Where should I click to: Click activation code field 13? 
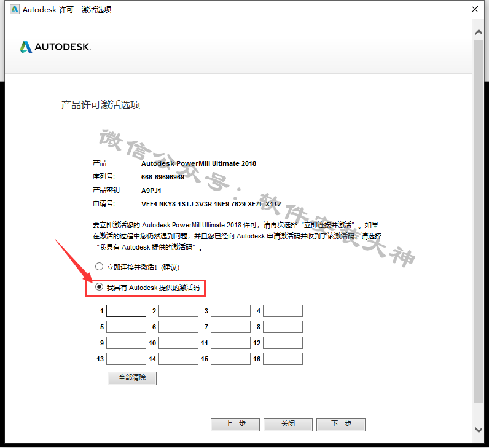coord(127,359)
